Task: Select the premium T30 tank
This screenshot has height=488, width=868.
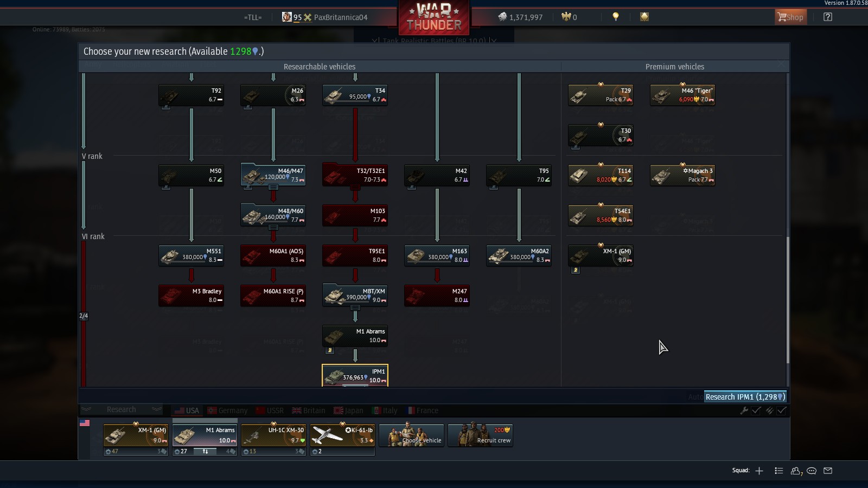Action: coord(601,136)
